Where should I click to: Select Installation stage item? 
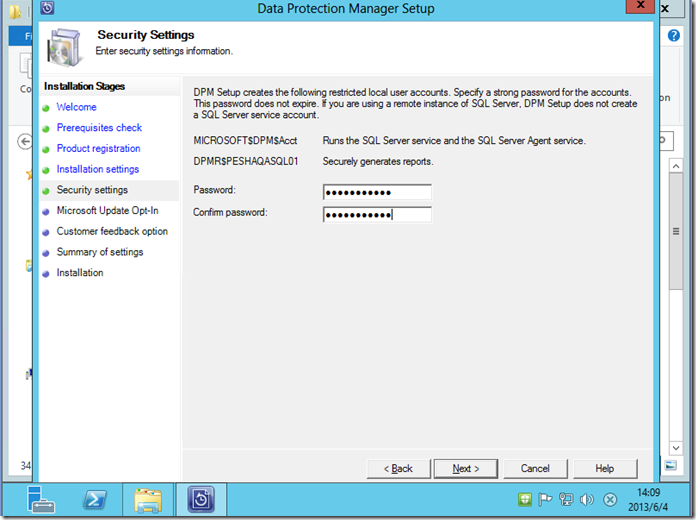coord(80,273)
